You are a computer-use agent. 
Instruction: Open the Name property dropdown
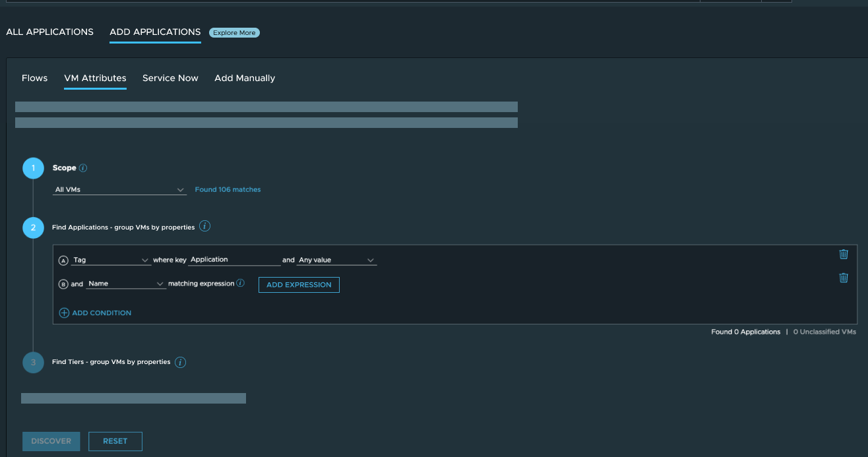coord(126,284)
